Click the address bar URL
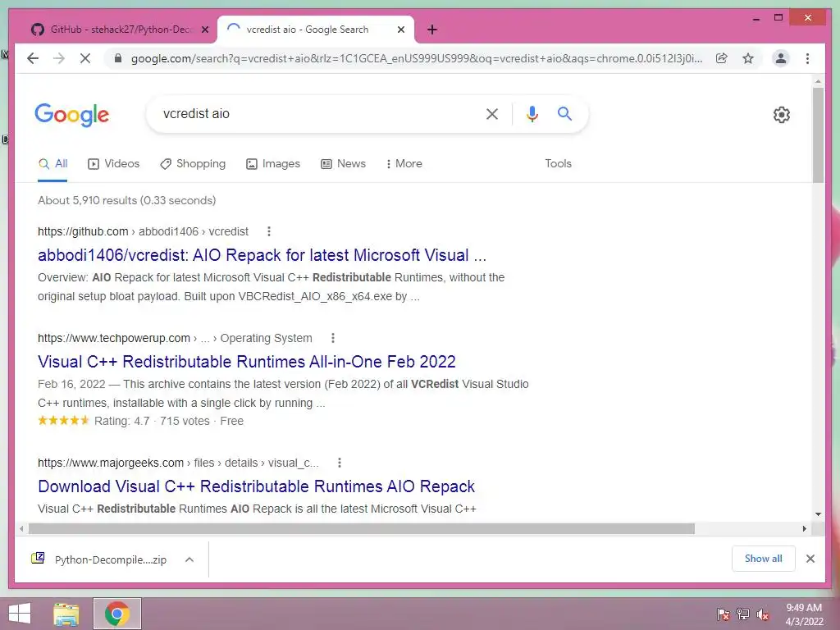This screenshot has height=630, width=840. (x=416, y=58)
